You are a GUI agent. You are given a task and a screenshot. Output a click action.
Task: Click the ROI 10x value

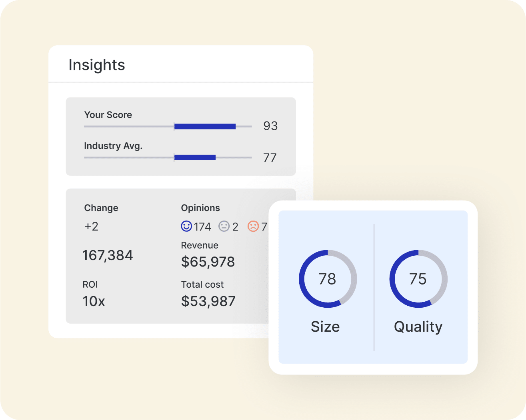click(x=94, y=301)
